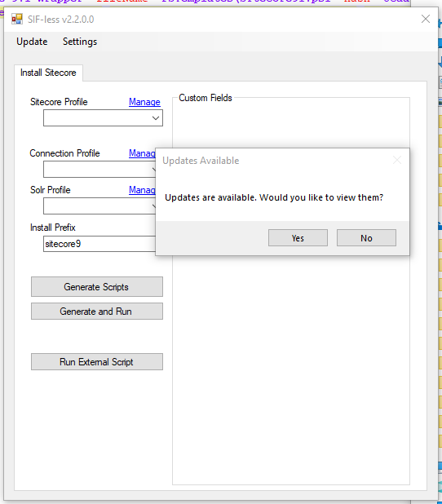Expand the Sitecore Profile dropdown arrow
The width and height of the screenshot is (442, 504).
(156, 118)
